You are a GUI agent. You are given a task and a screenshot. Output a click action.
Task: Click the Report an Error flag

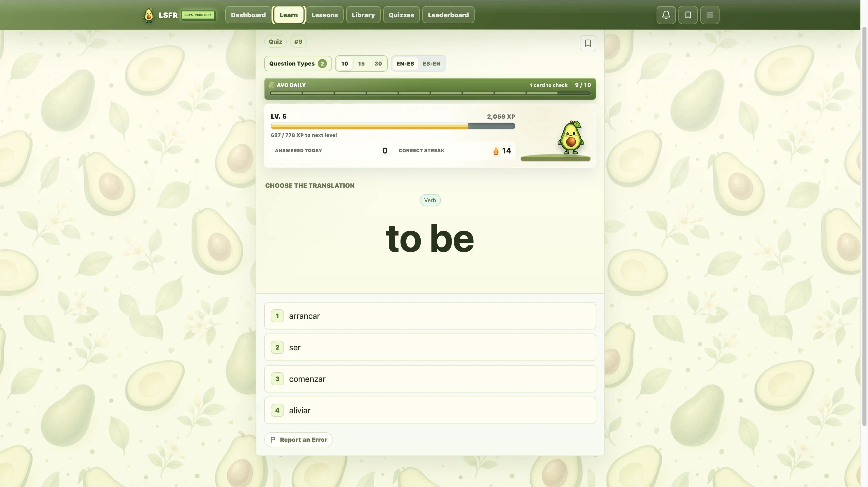pyautogui.click(x=298, y=439)
